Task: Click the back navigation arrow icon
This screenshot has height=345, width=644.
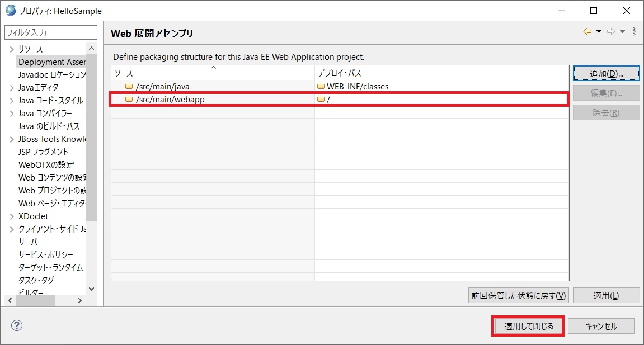Action: pos(587,31)
